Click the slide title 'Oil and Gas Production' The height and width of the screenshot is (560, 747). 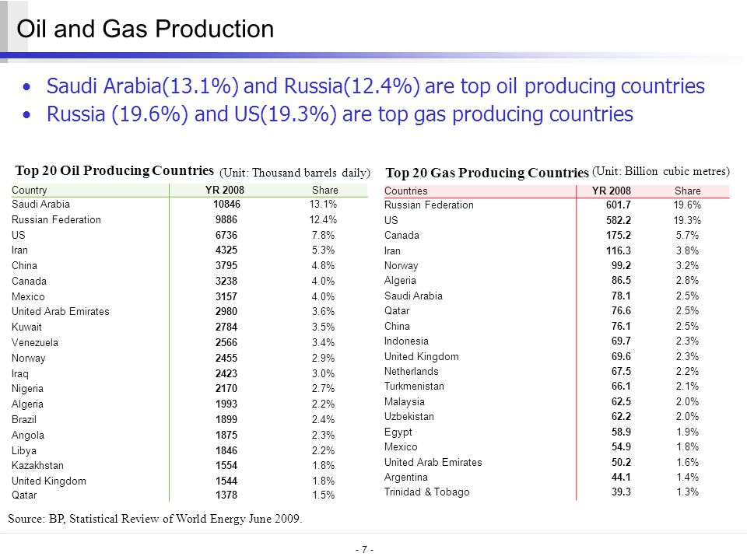(146, 29)
